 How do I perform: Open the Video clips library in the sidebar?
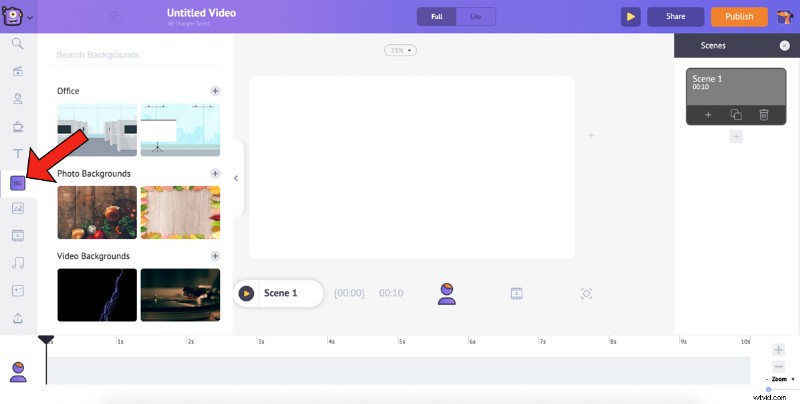[18, 236]
